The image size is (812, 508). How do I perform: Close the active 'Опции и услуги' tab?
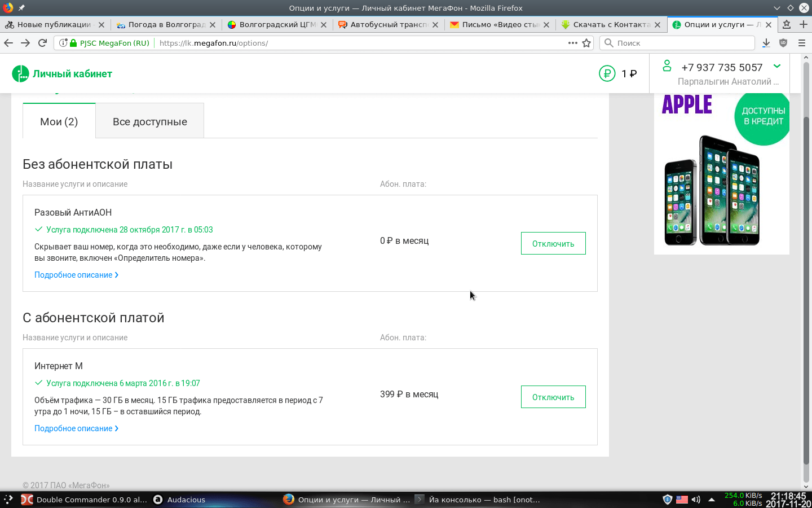pos(769,25)
